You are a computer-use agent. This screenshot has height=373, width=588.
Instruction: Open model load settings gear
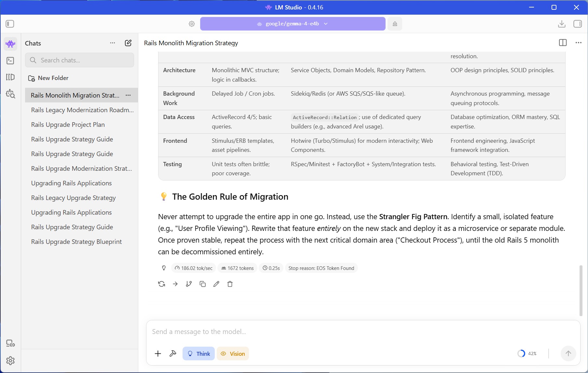click(x=192, y=24)
